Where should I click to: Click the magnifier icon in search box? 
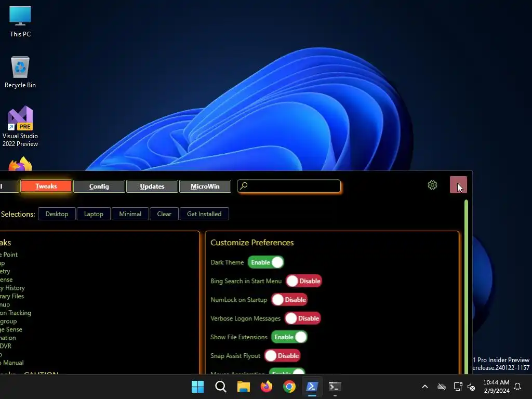pos(244,185)
